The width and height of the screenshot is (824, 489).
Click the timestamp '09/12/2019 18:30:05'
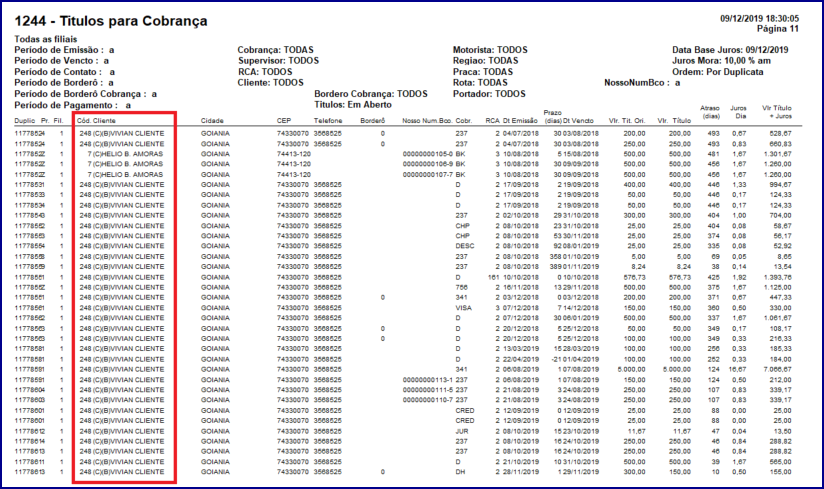point(759,18)
